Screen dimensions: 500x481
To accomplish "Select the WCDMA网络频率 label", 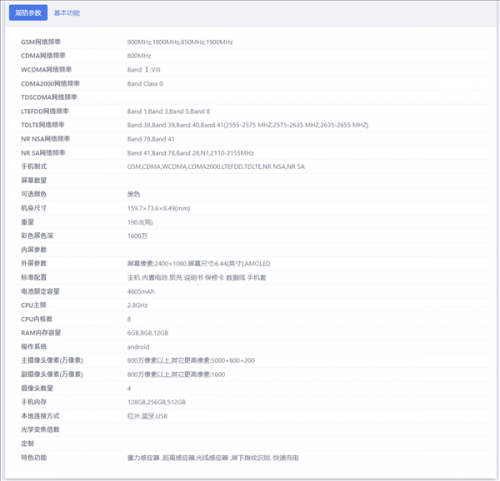I will pyautogui.click(x=46, y=69).
